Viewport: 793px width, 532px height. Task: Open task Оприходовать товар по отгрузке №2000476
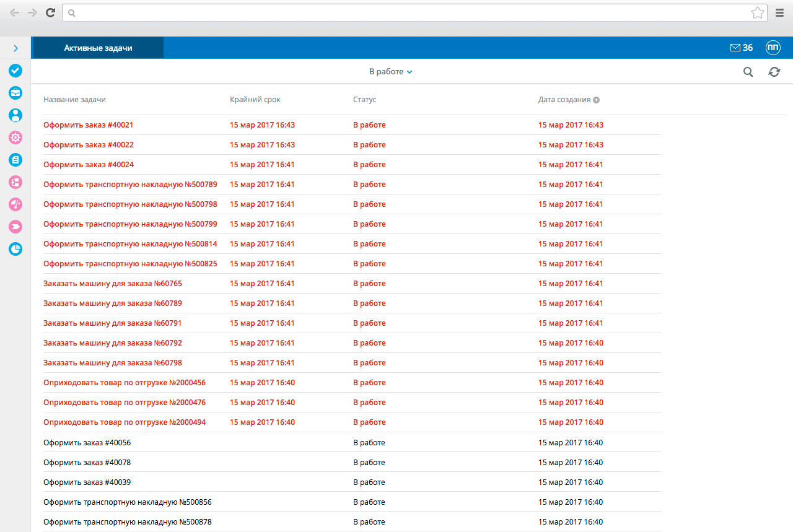click(125, 403)
